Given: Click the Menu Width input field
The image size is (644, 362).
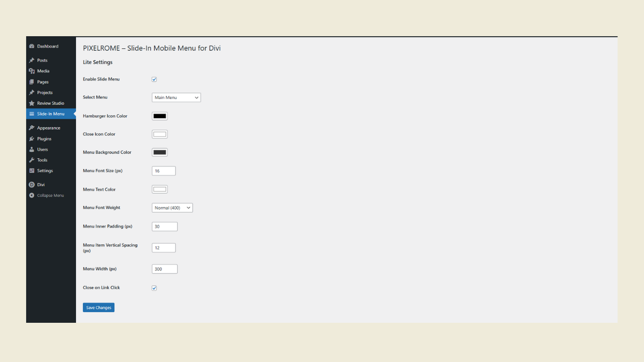Looking at the screenshot, I should (164, 268).
